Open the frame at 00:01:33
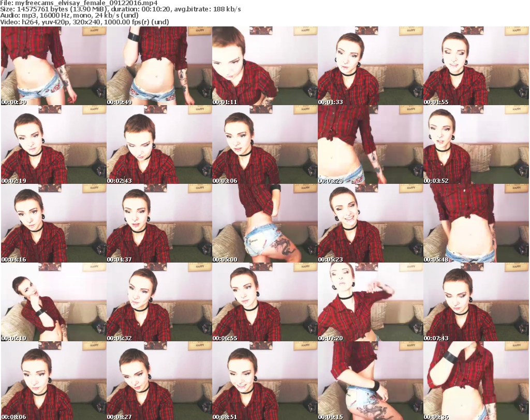Image resolution: width=530 pixels, height=420 pixels. (x=371, y=66)
